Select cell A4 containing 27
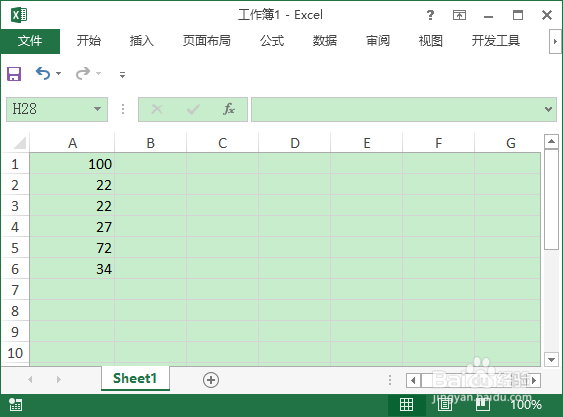 coord(72,227)
